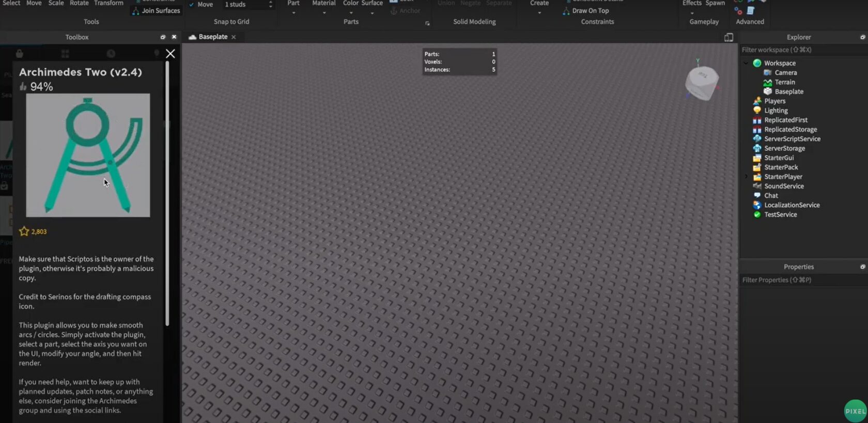Toggle the device emulator icon in viewport
This screenshot has height=423, width=868.
point(729,37)
